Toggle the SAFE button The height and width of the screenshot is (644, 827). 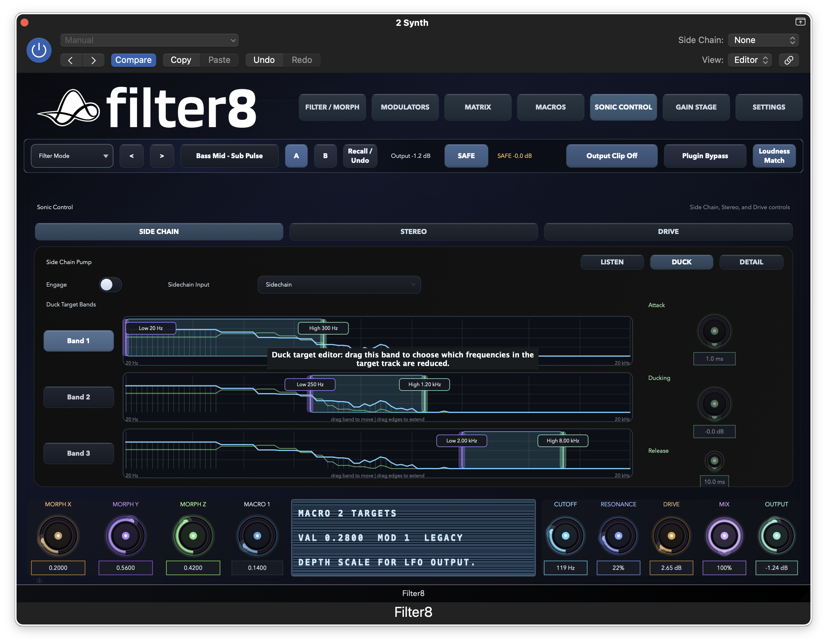466,156
